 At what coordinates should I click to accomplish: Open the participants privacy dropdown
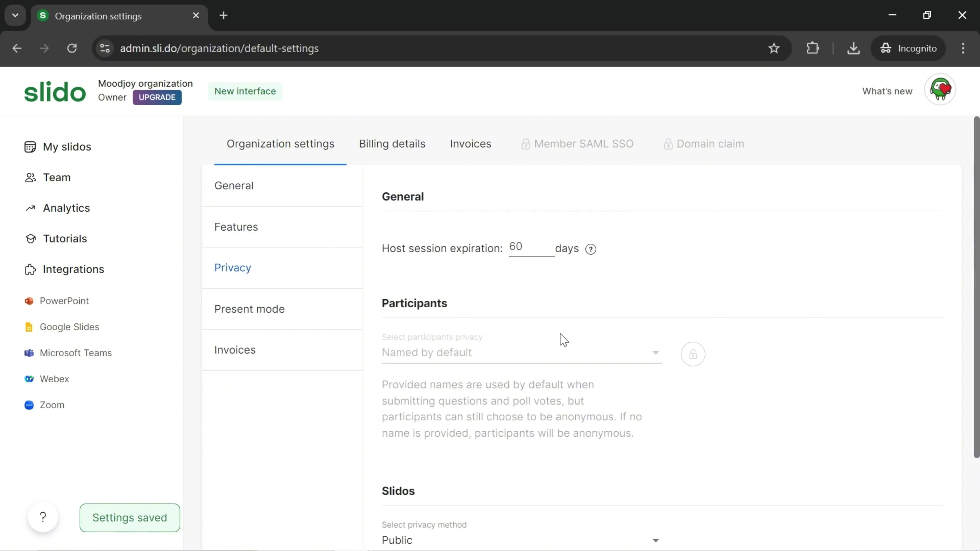click(x=522, y=353)
